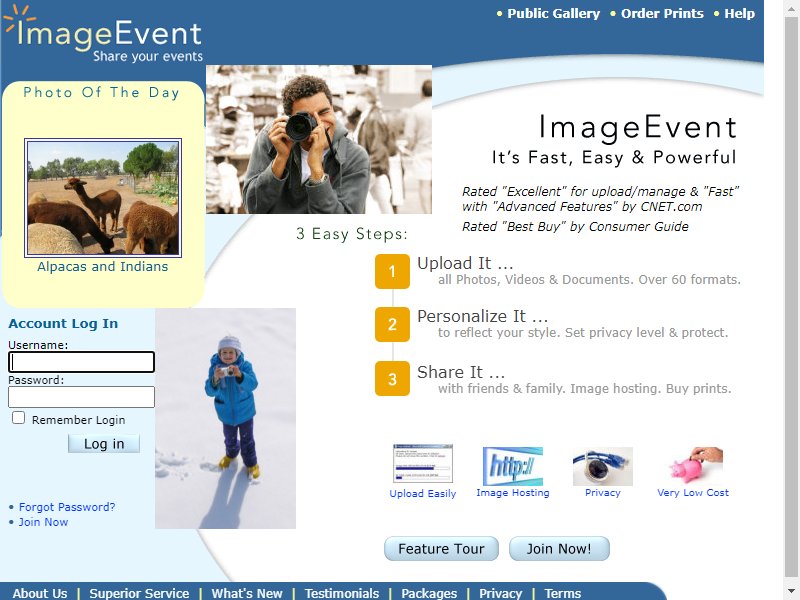Screen dimensions: 800x600
Task: Click the CNET.com rating text
Action: (x=601, y=199)
